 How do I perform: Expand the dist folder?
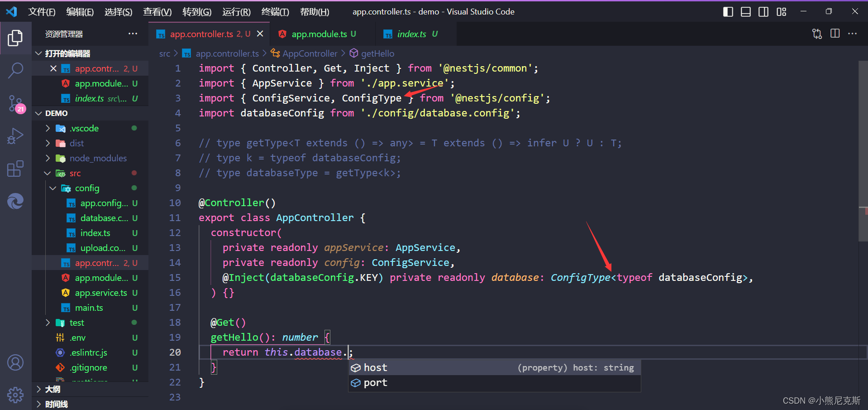pos(90,143)
